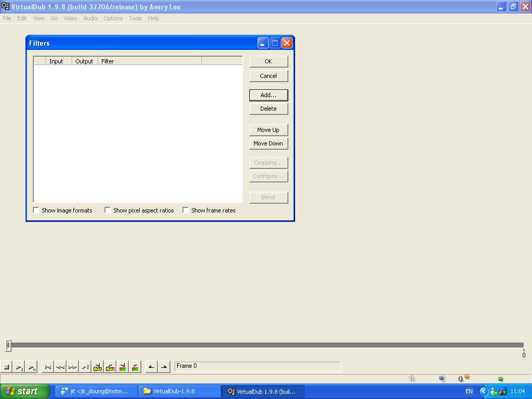Click Add... to add a filter
This screenshot has width=532, height=399.
tap(269, 95)
